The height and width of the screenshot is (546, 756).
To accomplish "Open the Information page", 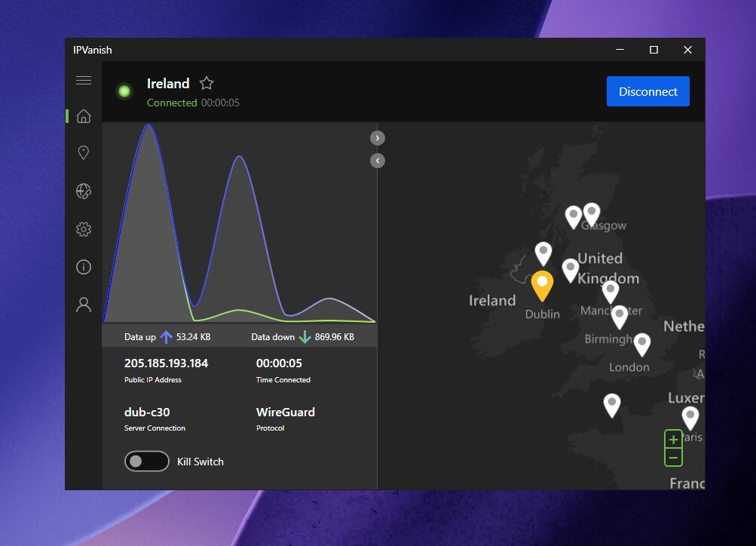I will click(84, 267).
